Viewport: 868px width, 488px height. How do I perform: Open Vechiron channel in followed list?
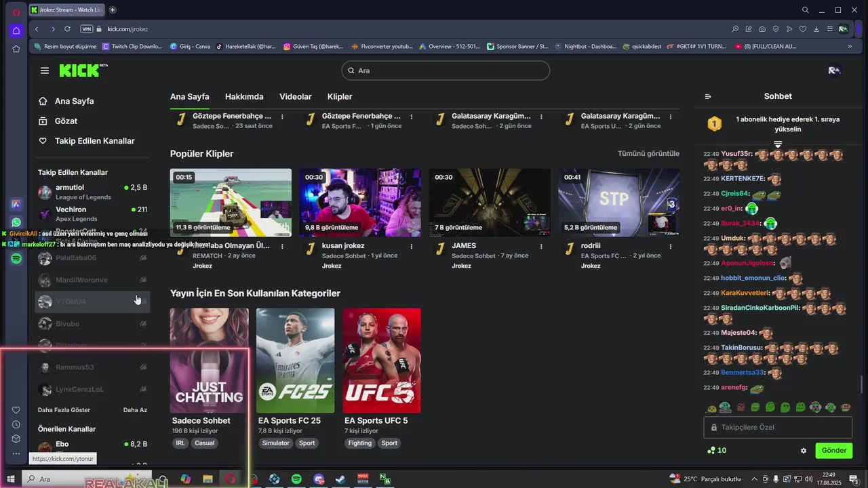(x=92, y=214)
